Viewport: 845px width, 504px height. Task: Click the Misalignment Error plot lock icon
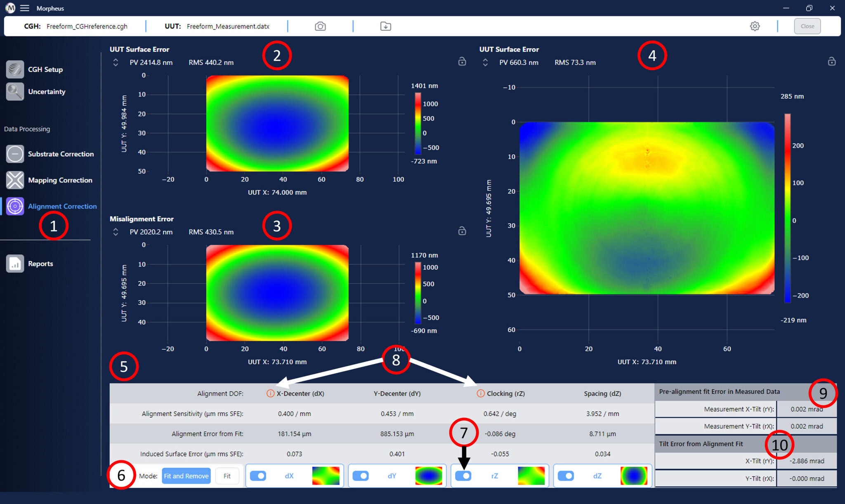(x=462, y=231)
